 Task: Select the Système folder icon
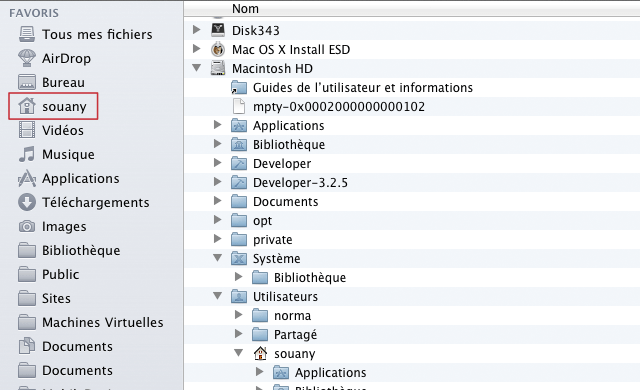(x=239, y=259)
